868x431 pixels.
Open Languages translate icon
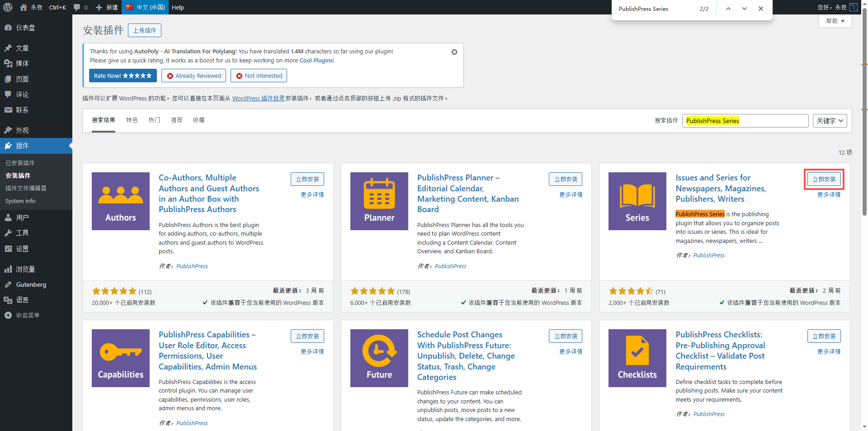[x=8, y=300]
